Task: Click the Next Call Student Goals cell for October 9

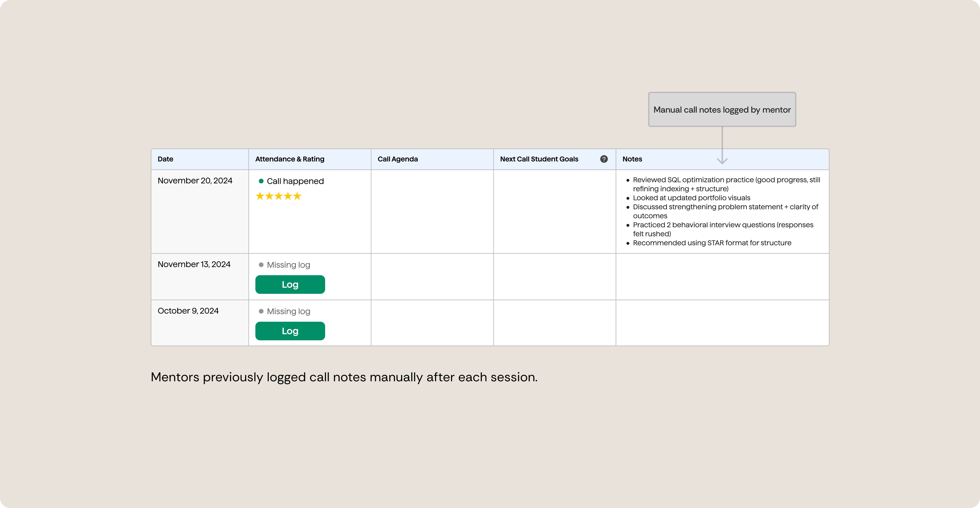Action: [555, 323]
